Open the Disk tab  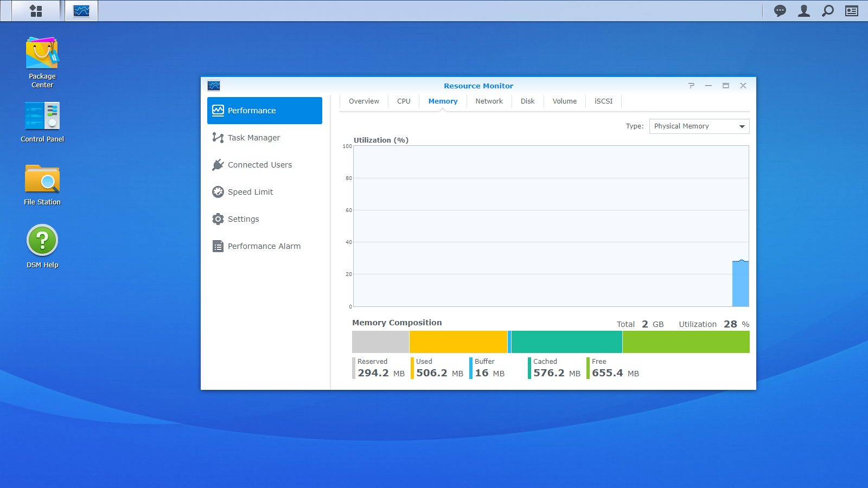pos(528,101)
